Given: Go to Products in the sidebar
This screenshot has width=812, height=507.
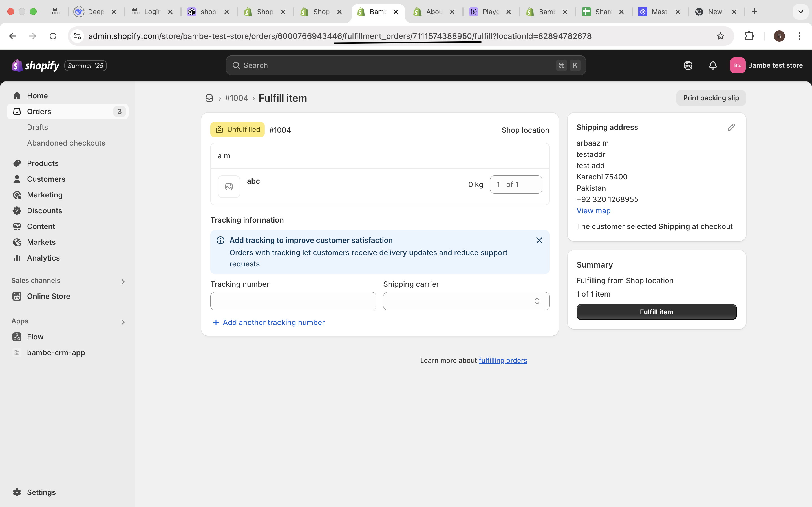Looking at the screenshot, I should [43, 163].
